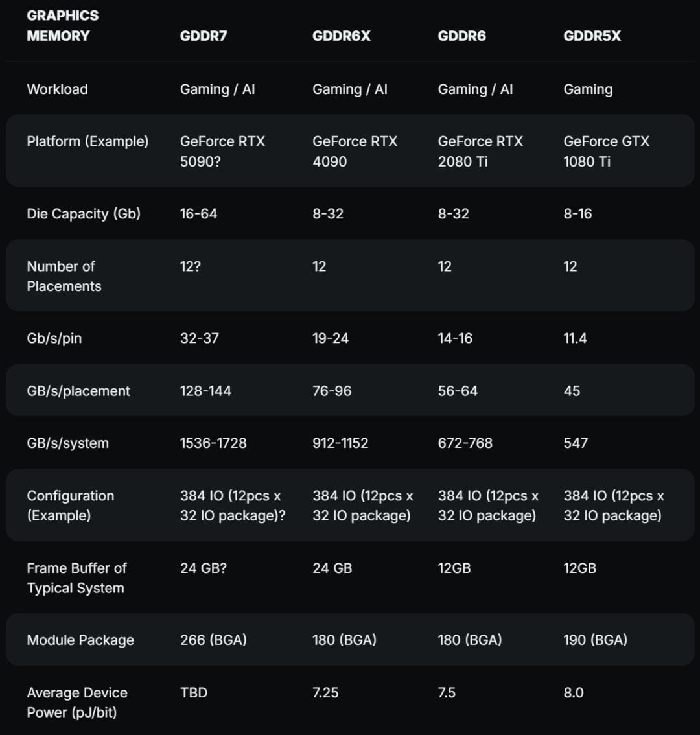Viewport: 700px width, 735px height.
Task: Click the GDDR6 column header
Action: (462, 36)
